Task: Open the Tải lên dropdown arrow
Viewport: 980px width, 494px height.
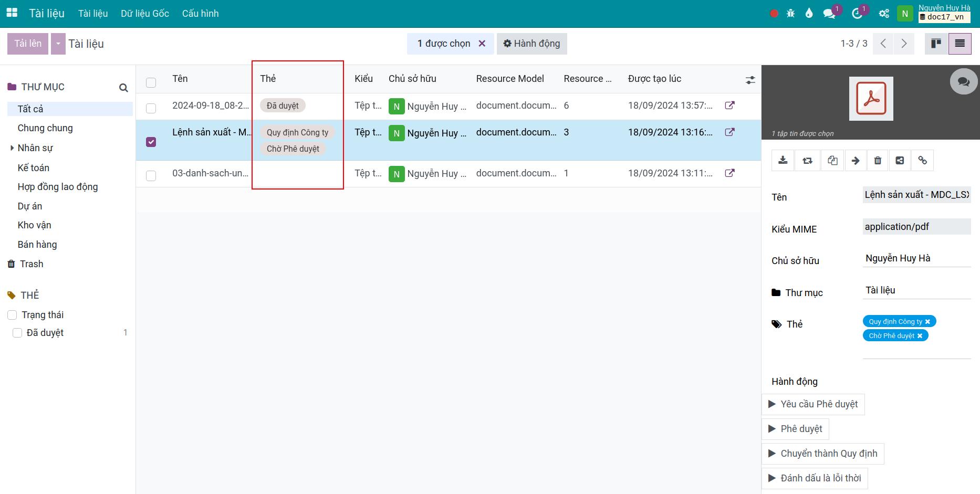Action: click(58, 44)
